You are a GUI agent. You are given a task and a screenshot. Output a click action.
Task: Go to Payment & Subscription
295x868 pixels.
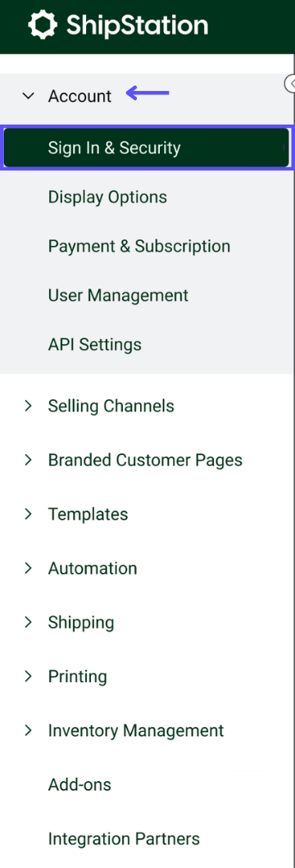(139, 246)
